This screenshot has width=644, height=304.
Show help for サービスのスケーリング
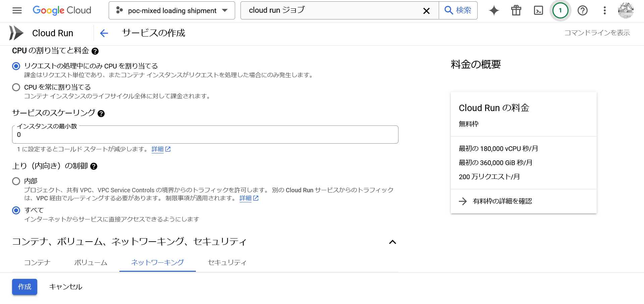[x=101, y=114]
